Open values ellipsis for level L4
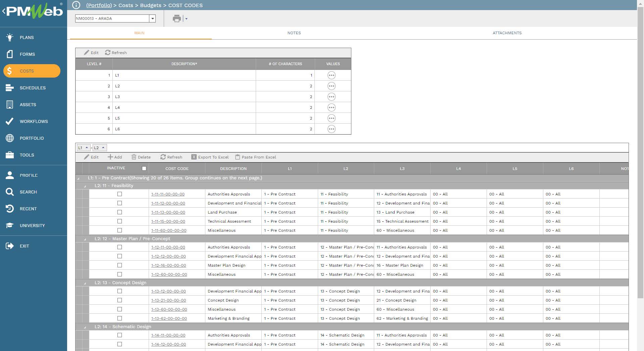Screen dimensions: 644x351 coord(331,107)
